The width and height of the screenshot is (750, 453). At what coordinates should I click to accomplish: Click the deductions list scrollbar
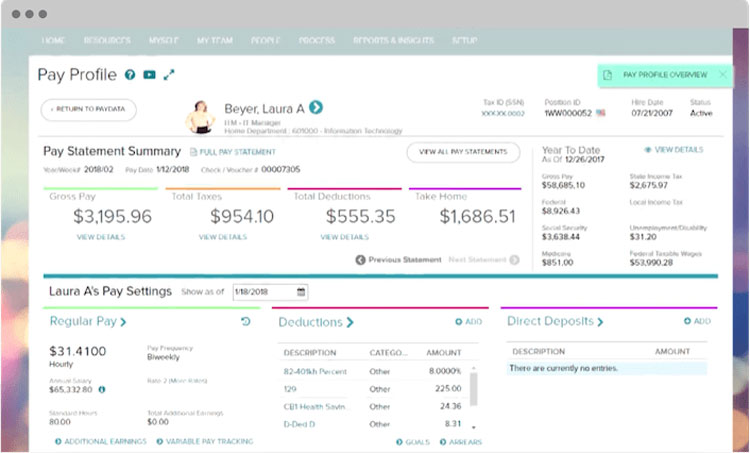click(x=474, y=389)
